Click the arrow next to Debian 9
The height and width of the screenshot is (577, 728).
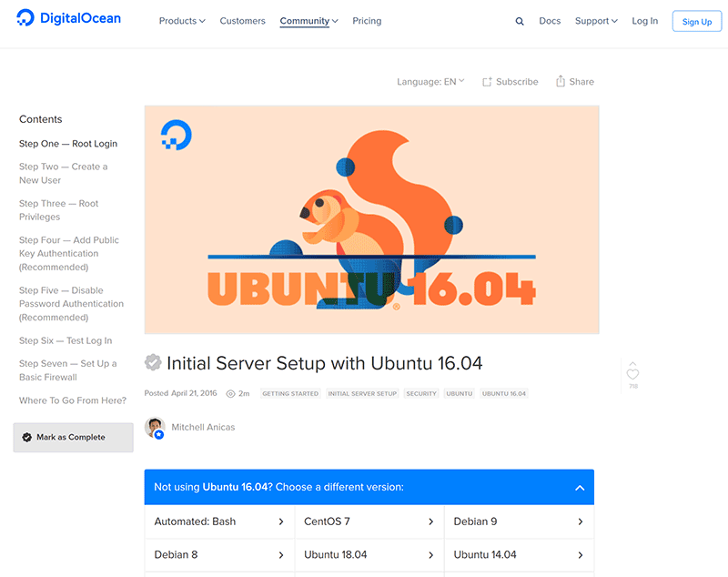(x=581, y=521)
